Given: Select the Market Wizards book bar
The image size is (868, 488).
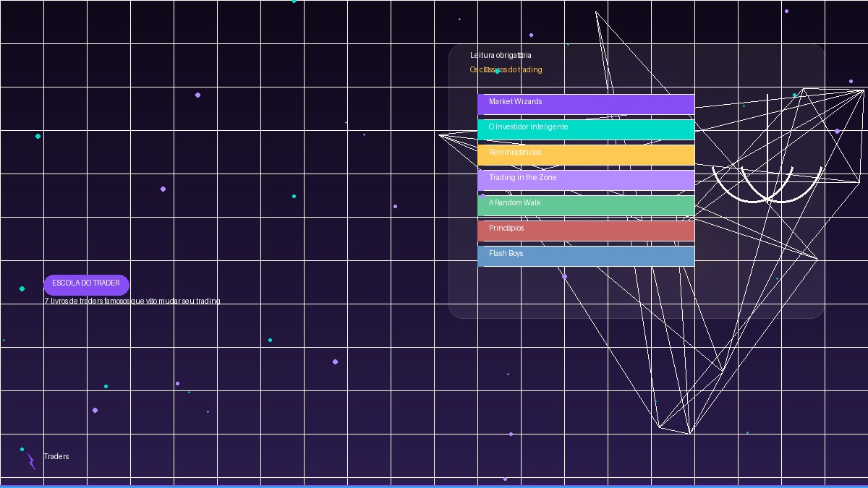Looking at the screenshot, I should coord(586,104).
